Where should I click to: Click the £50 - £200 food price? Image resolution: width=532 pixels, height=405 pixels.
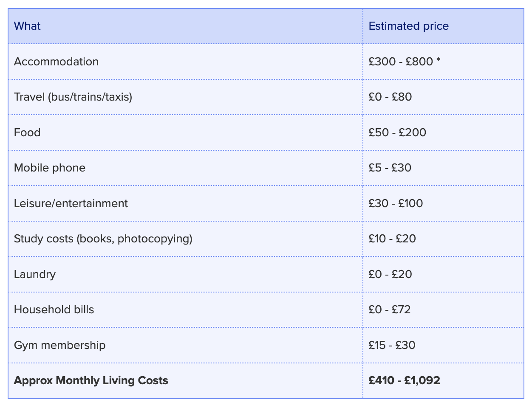[x=397, y=132]
